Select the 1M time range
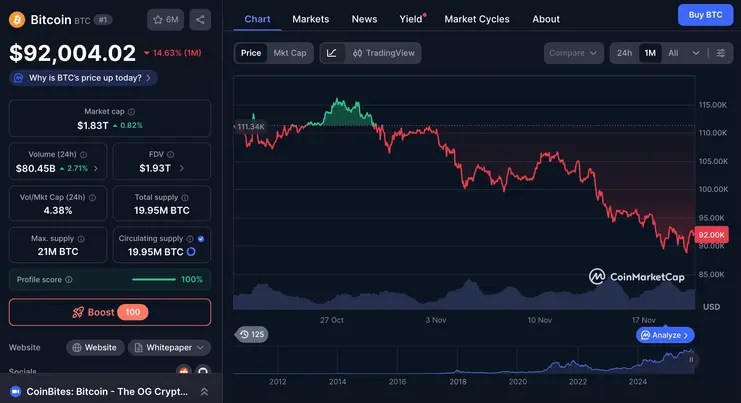The width and height of the screenshot is (741, 403). tap(650, 53)
